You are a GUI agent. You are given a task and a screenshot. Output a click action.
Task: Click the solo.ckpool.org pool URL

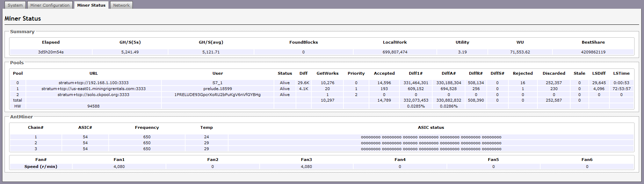(94, 95)
